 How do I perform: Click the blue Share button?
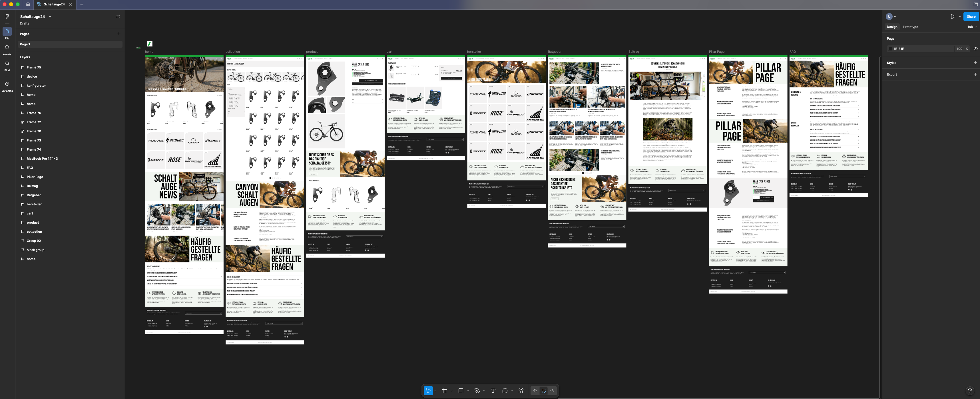point(971,17)
